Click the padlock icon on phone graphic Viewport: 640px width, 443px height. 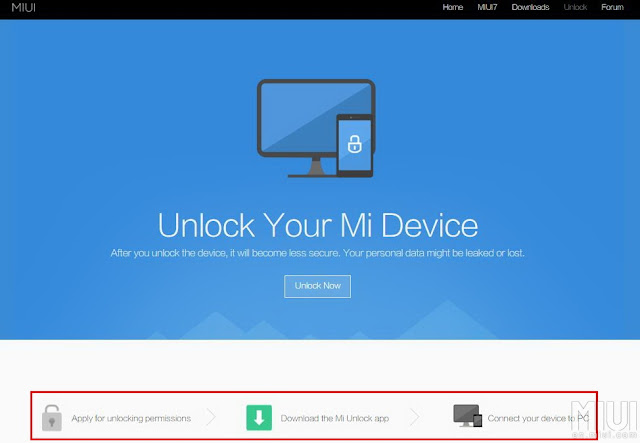355,144
